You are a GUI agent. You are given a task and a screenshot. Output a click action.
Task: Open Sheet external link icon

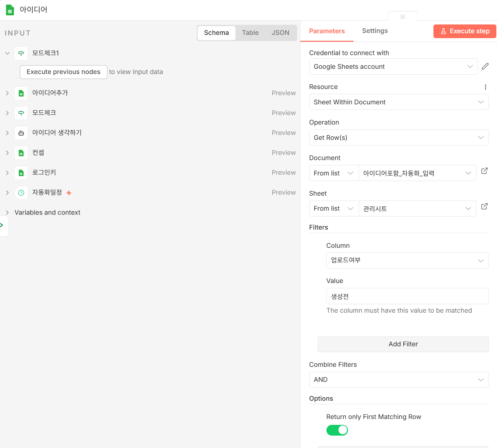click(484, 206)
